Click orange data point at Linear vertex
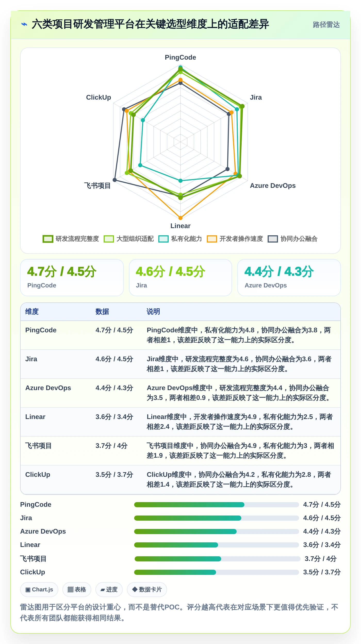Viewport: 361px width, 644px height. click(x=180, y=218)
